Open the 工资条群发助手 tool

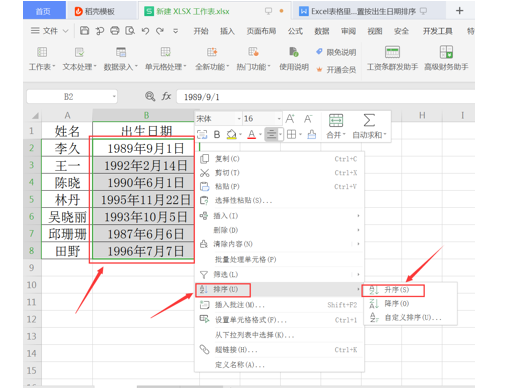tap(392, 59)
